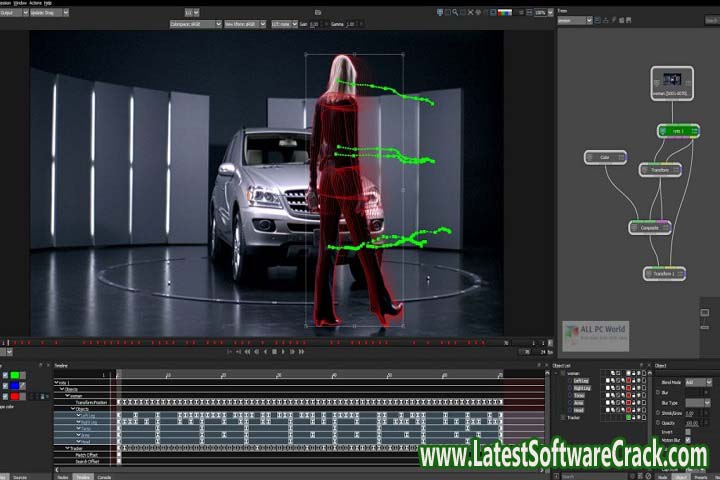The width and height of the screenshot is (720, 480).
Task: Select the Transform 1 node
Action: point(664,274)
